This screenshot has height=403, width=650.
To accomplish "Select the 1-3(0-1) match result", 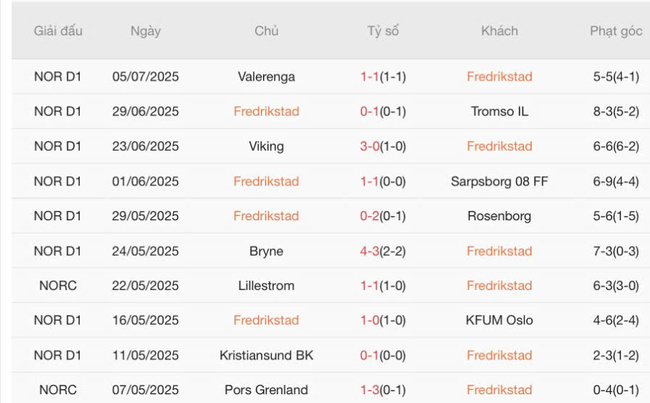I will [382, 390].
